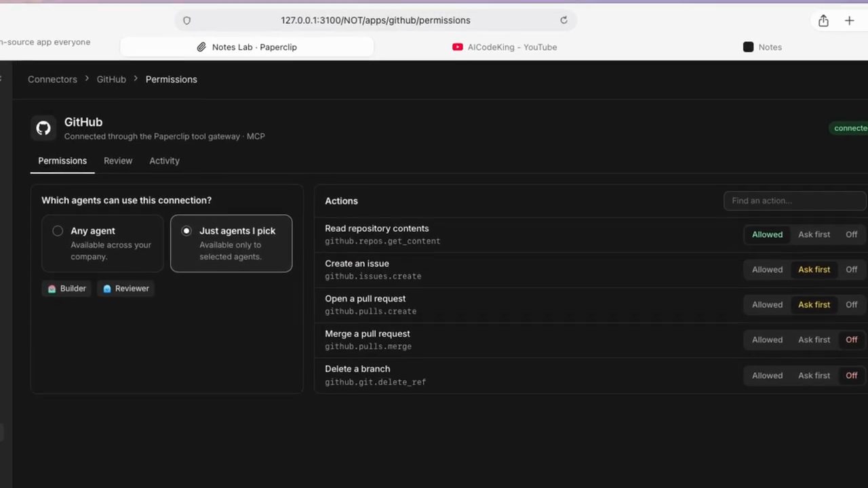Image resolution: width=868 pixels, height=488 pixels.
Task: Turn Off Merge a pull request
Action: click(851, 340)
